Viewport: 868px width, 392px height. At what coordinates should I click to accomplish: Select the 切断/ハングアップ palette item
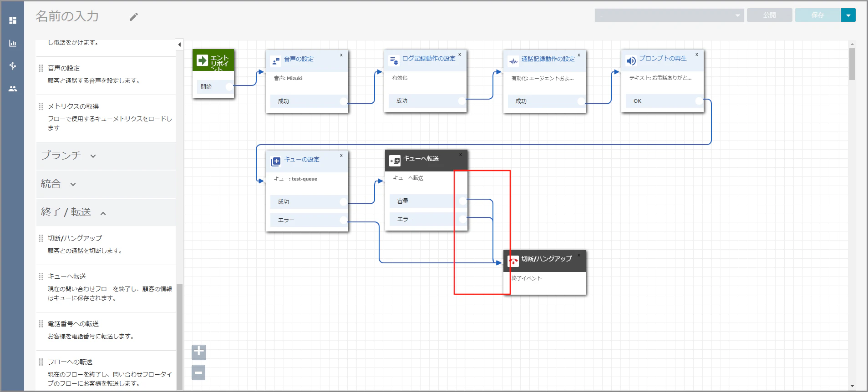pos(106,245)
